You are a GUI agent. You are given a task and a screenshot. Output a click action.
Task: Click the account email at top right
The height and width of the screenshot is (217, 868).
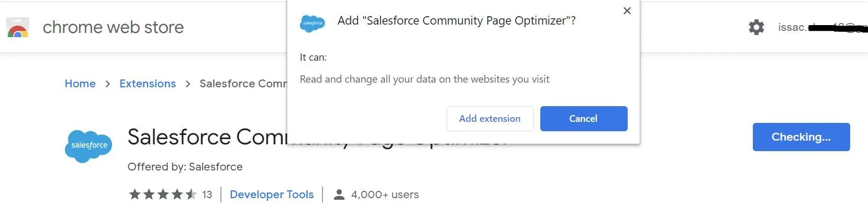pos(822,27)
